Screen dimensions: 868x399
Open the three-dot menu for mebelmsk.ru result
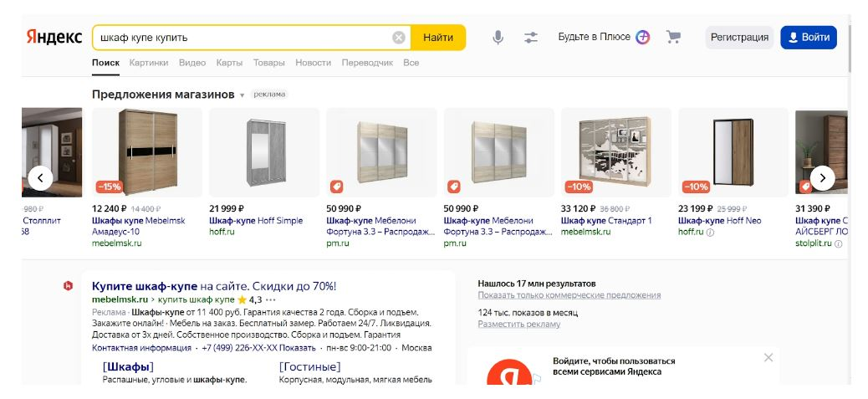coord(271,299)
